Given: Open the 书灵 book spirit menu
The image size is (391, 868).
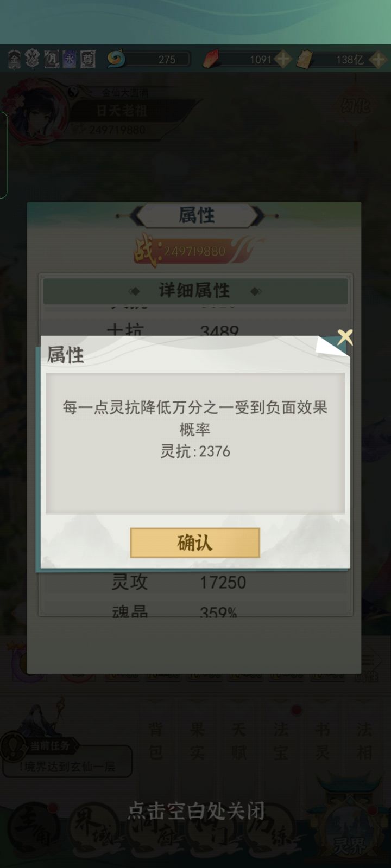Looking at the screenshot, I should 323,741.
